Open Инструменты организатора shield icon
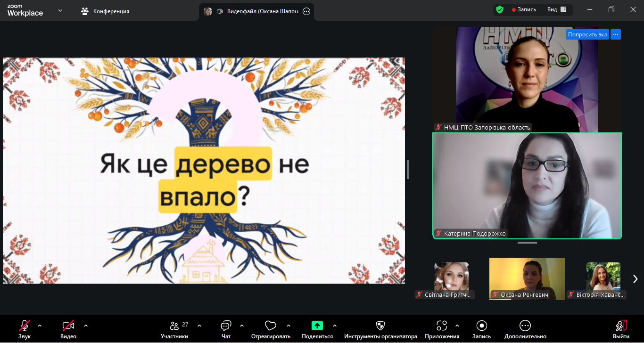644x343 pixels. pos(380,326)
